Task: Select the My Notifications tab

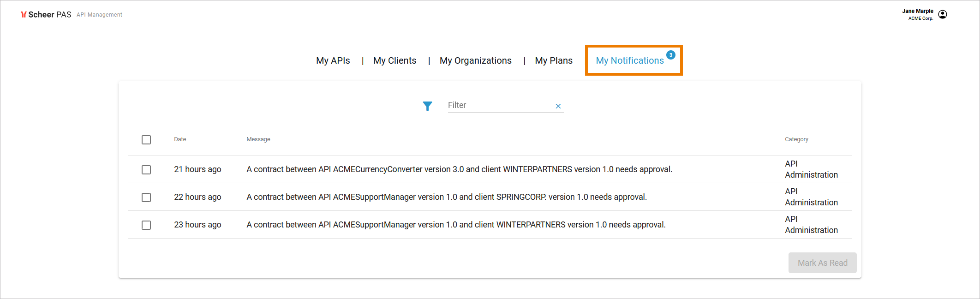Action: pos(629,60)
